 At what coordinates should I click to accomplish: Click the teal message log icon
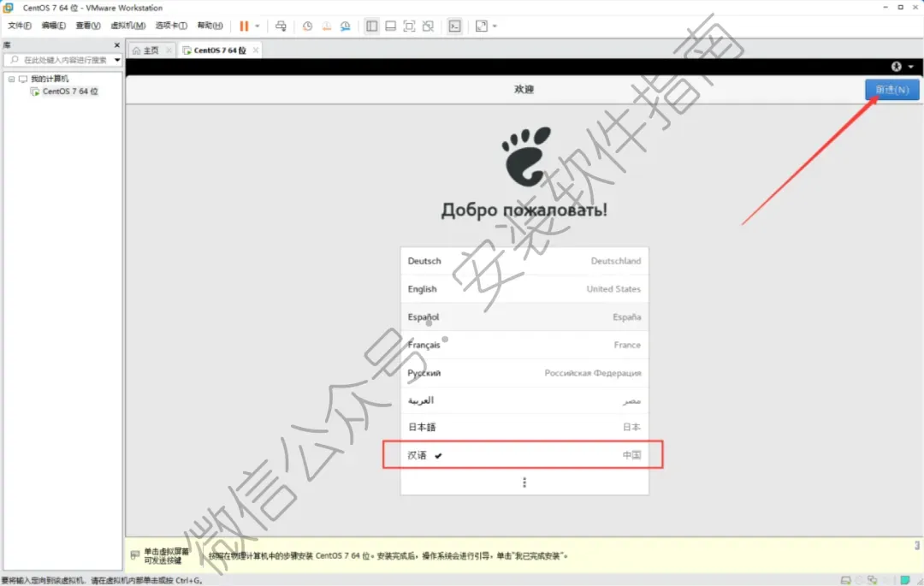pyautogui.click(x=904, y=580)
